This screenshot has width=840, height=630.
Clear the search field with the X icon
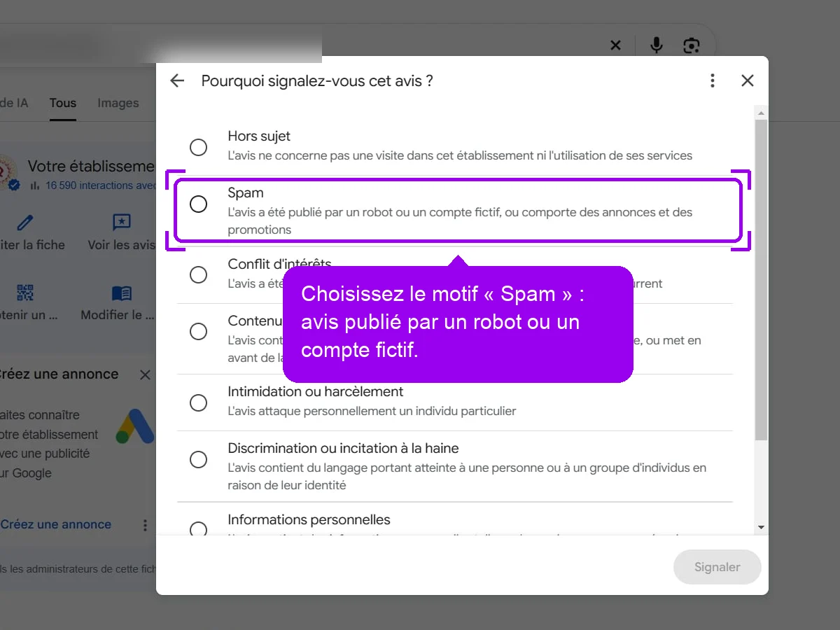pyautogui.click(x=615, y=45)
